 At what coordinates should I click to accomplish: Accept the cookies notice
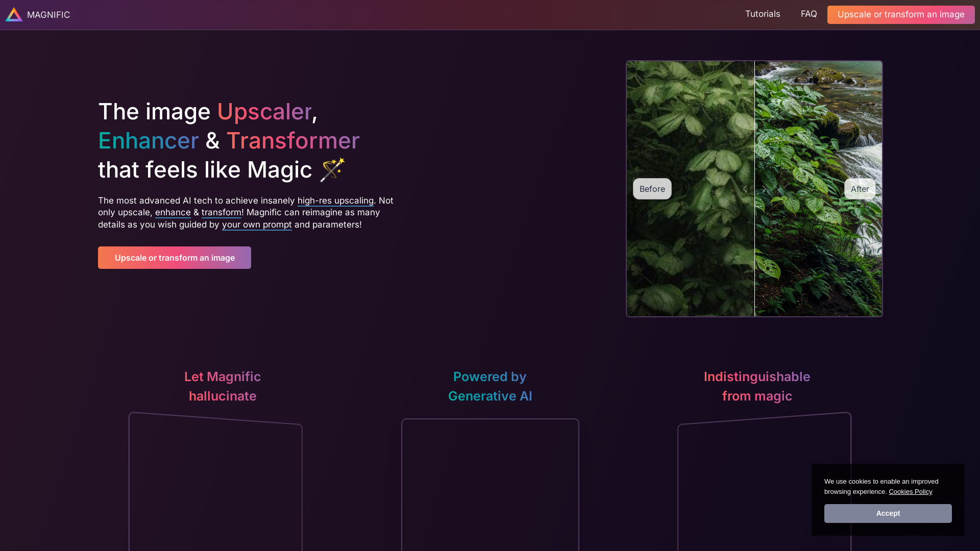tap(888, 513)
